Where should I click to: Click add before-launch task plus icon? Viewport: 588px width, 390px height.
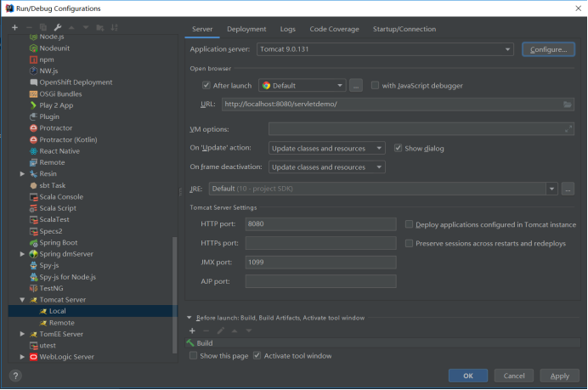pos(192,331)
